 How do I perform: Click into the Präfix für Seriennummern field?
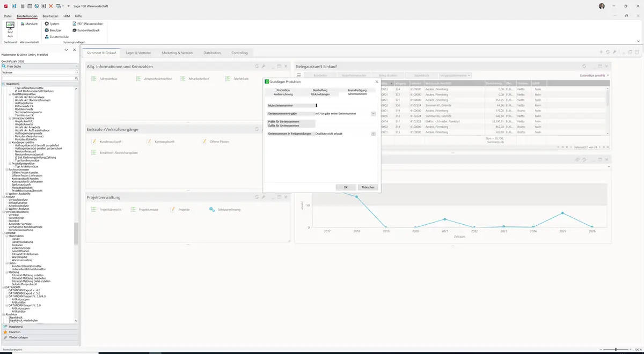(346, 121)
